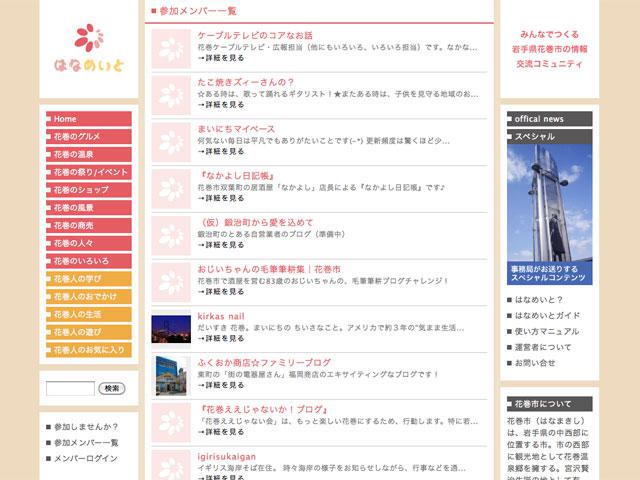Click flower icon beside まいにちマイペース
The height and width of the screenshot is (480, 640).
click(x=171, y=142)
